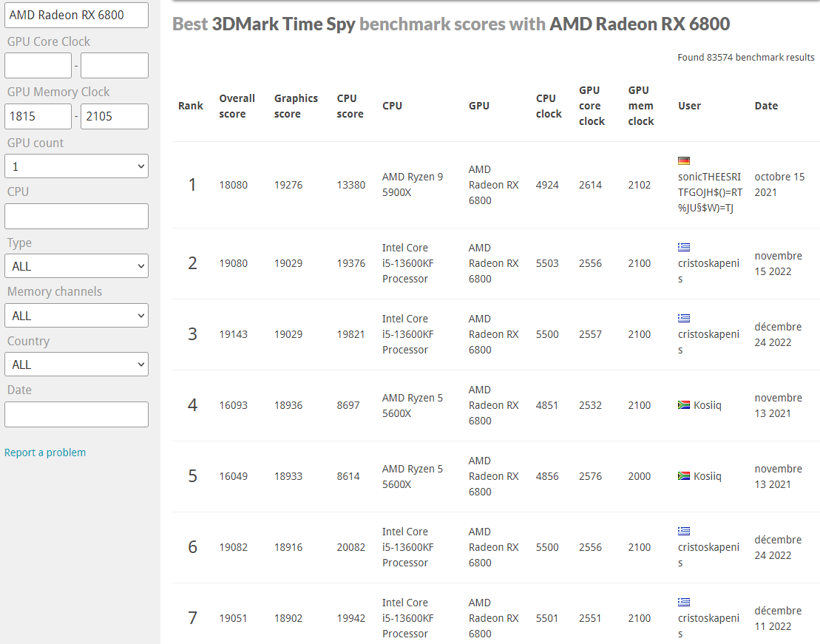The width and height of the screenshot is (820, 644).
Task: Click the CPU score column header
Action: click(350, 106)
